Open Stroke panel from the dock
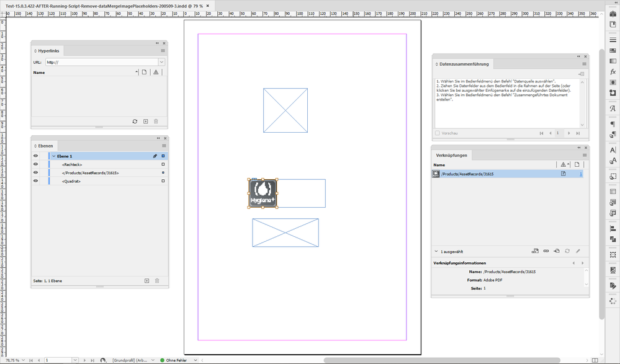620x364 pixels. tap(613, 40)
